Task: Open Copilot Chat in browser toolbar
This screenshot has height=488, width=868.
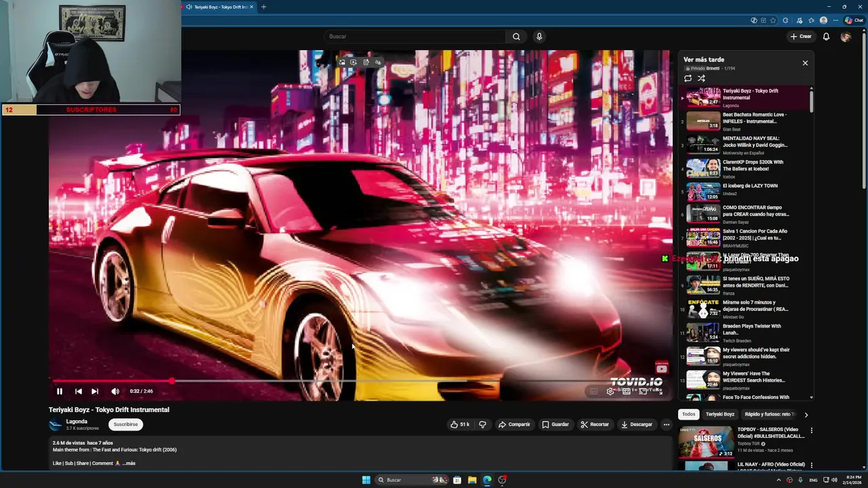Action: click(853, 20)
